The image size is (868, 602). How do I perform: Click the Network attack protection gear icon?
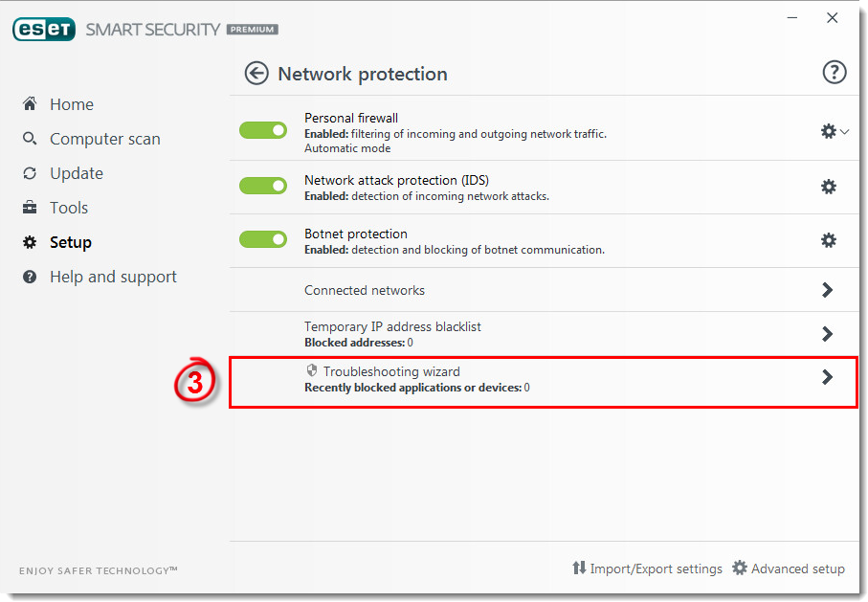[828, 187]
